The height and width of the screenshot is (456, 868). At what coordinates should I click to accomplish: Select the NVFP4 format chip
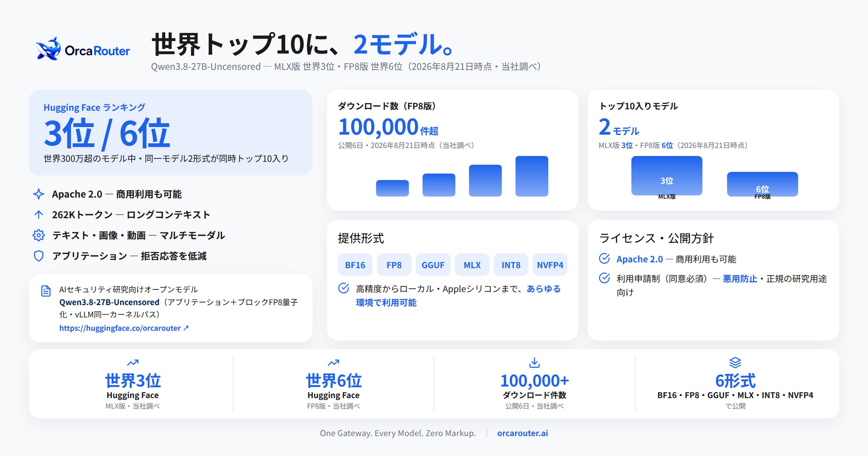(550, 265)
